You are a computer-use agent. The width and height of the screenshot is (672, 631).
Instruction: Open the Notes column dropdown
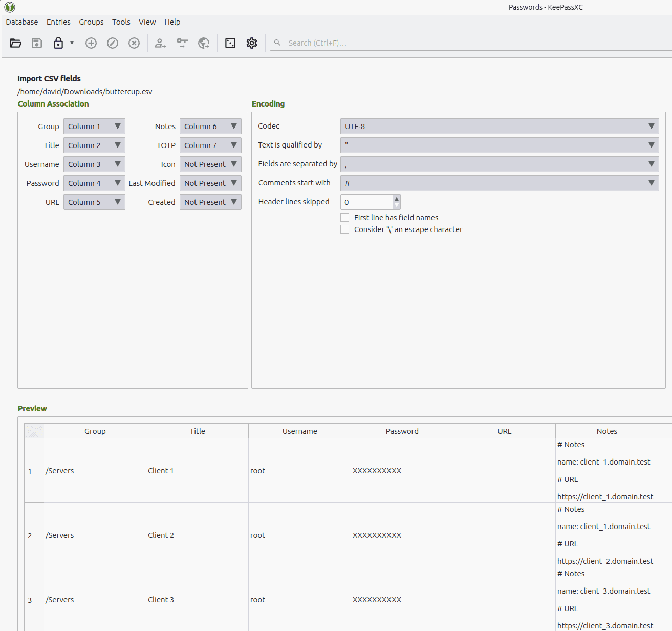coord(210,127)
